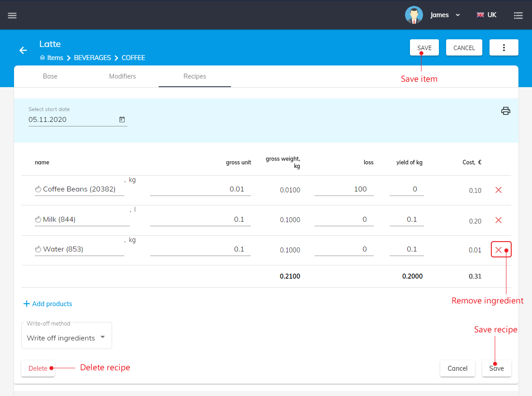Remove the Water ingredient row

pos(499,250)
